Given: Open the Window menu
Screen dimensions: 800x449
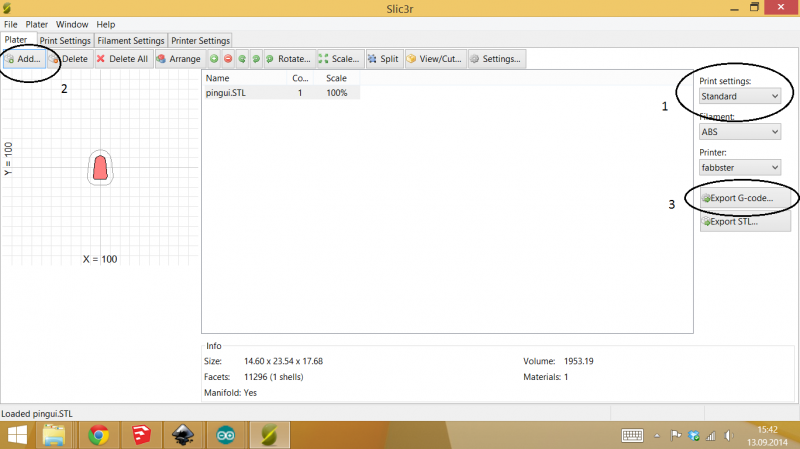Looking at the screenshot, I should [x=72, y=24].
